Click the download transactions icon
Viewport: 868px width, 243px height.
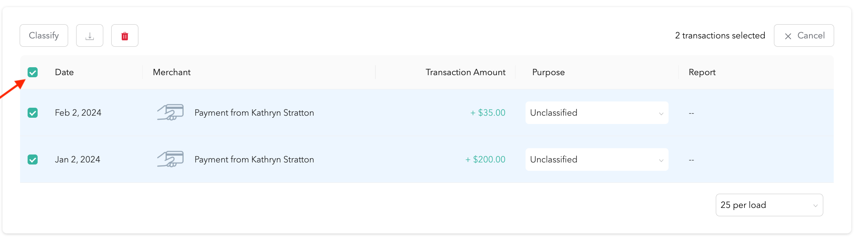[89, 36]
